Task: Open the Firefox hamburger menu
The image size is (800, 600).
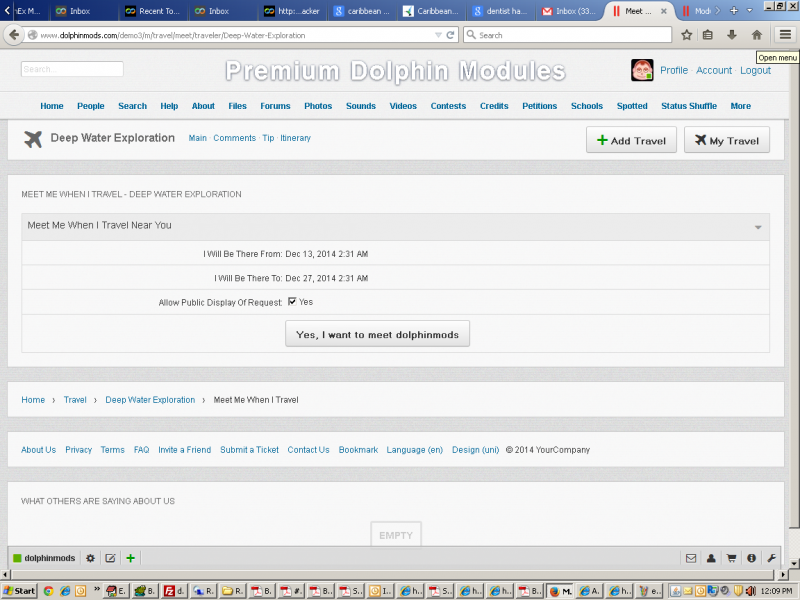Action: click(x=785, y=35)
